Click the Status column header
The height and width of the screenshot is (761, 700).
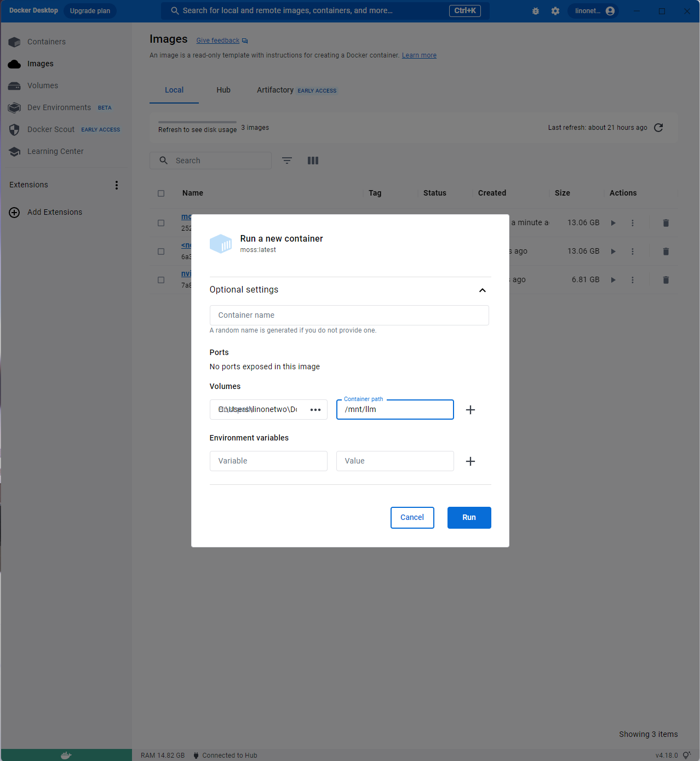click(x=434, y=193)
